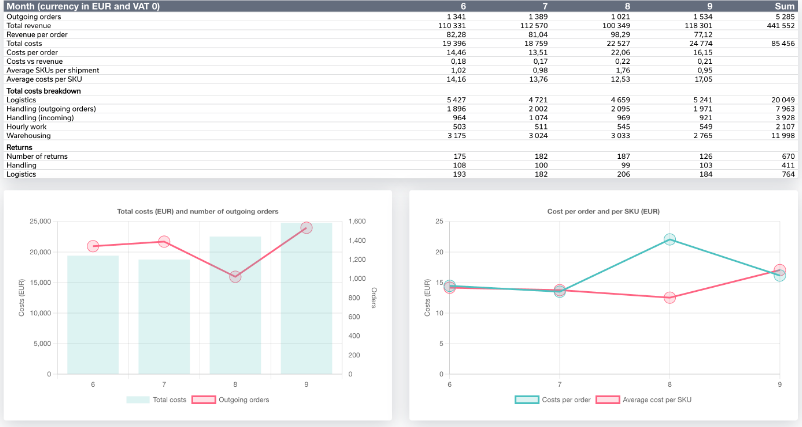This screenshot has width=802, height=427.
Task: Click 'Costs vs revenue' row label
Action: pos(34,61)
